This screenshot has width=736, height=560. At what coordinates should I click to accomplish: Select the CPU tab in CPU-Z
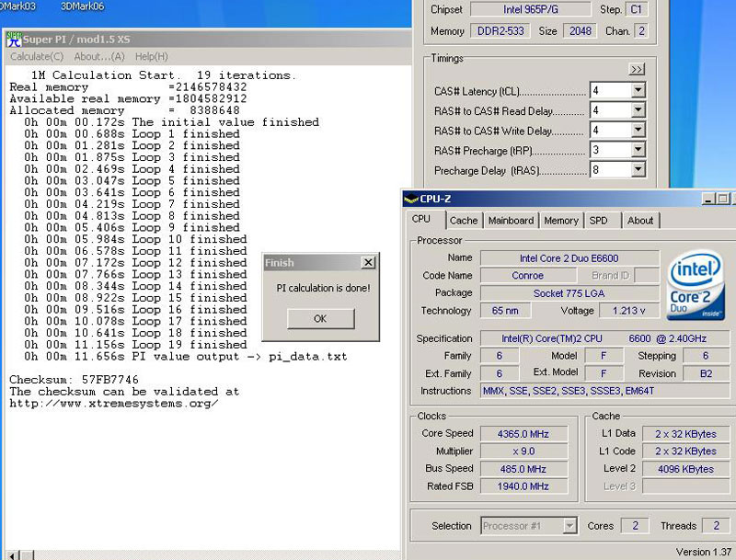421,219
